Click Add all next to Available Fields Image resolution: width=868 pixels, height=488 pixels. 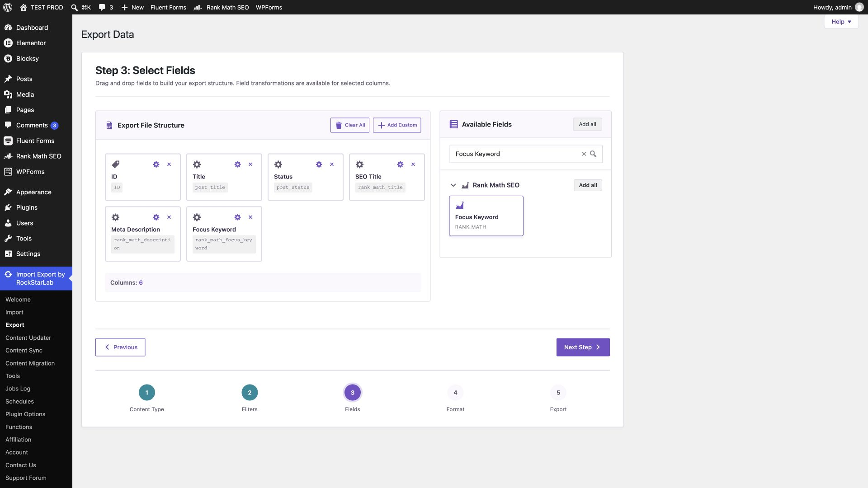pyautogui.click(x=587, y=124)
